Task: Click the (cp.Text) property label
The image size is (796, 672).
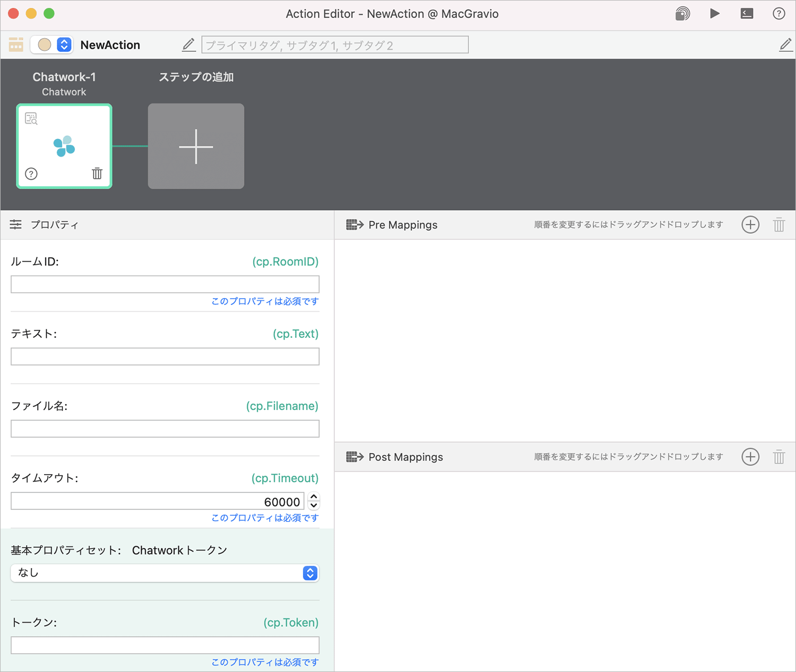Action: (296, 334)
